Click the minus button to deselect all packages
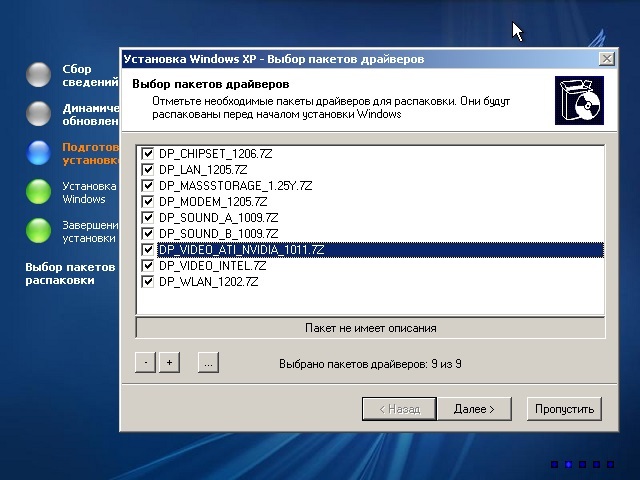Viewport: 640px width, 480px height. click(x=145, y=362)
